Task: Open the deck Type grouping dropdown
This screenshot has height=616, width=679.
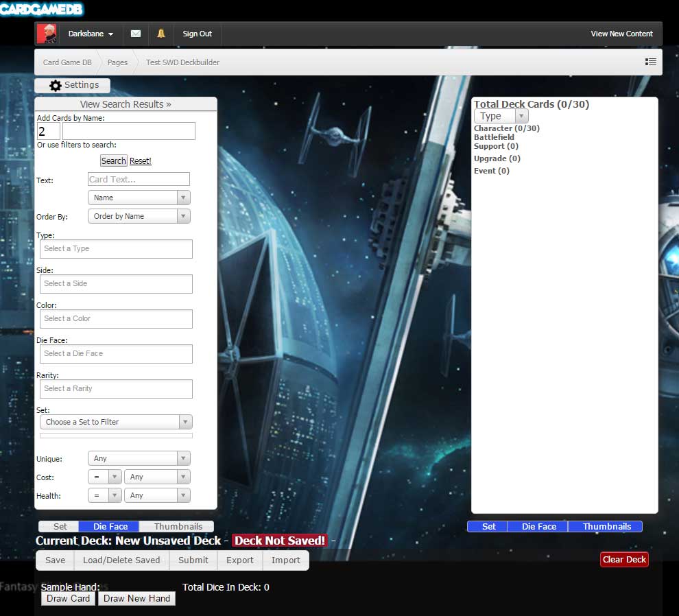Action: (501, 116)
